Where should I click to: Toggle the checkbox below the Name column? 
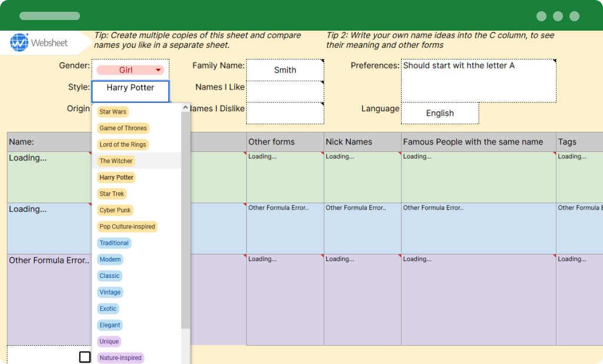pos(85,356)
